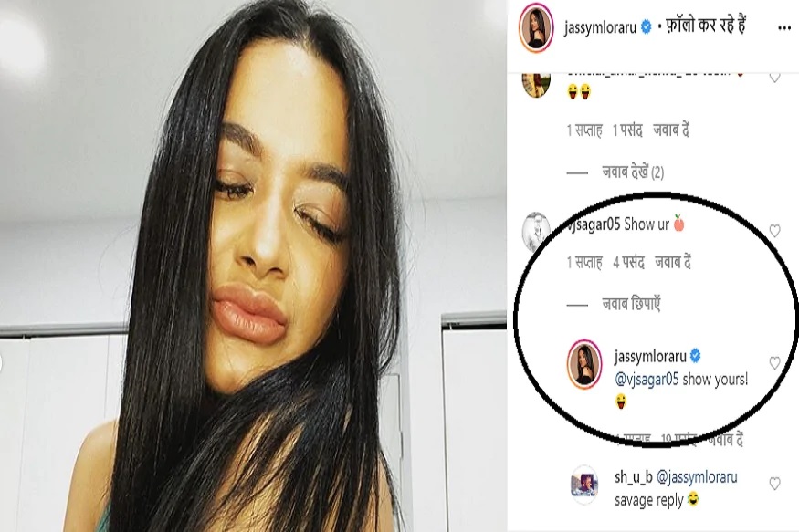Click the 'फ़ॉलो कर रहे हैं' following dropdown
This screenshot has height=532, width=799.
[x=706, y=26]
